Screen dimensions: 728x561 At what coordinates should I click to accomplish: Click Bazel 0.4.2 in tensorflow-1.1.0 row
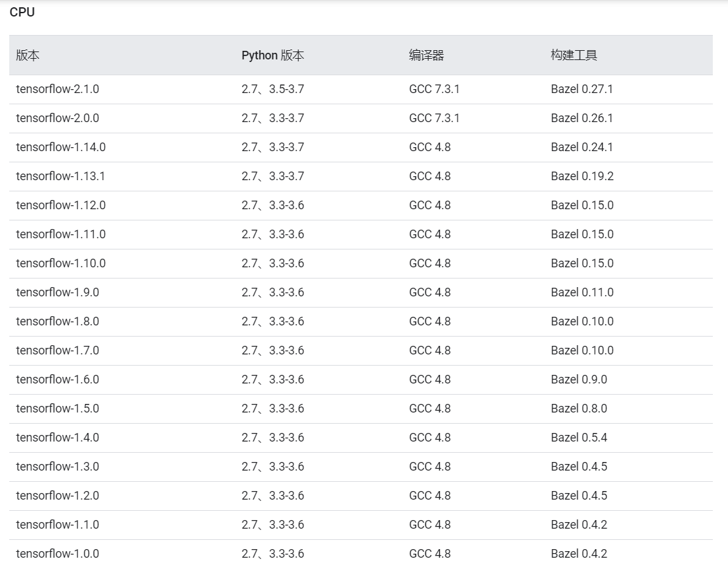tap(579, 525)
